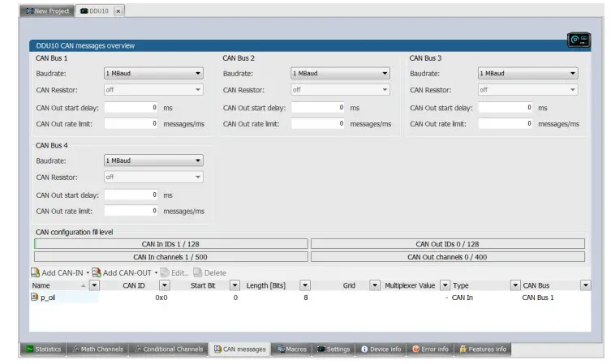Viewport: 611px width, 364px height.
Task: Open the Conditional Channels tab
Action: pos(169,349)
